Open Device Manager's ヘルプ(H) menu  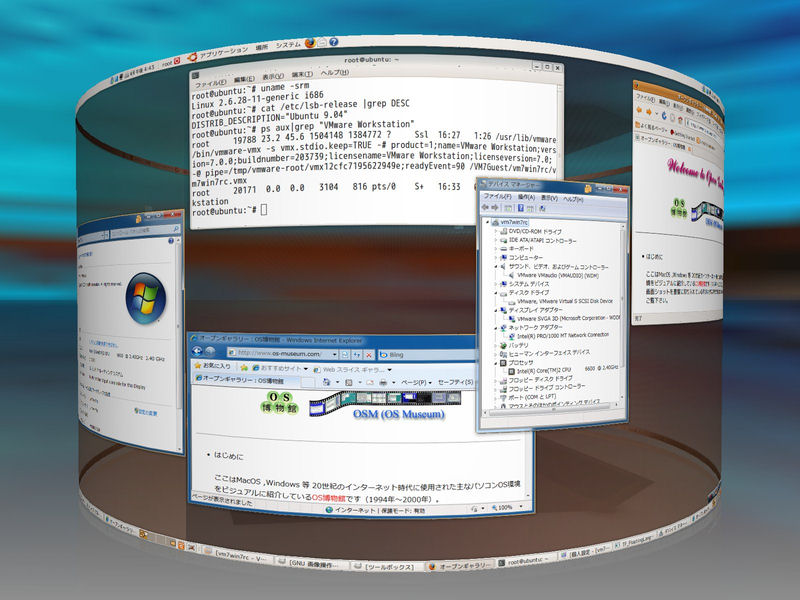573,199
